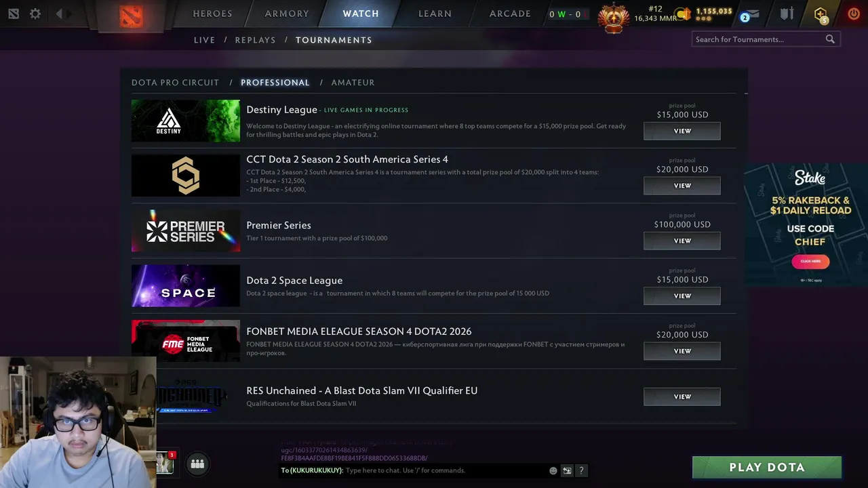
Task: Open the Arcade tab
Action: pos(510,14)
